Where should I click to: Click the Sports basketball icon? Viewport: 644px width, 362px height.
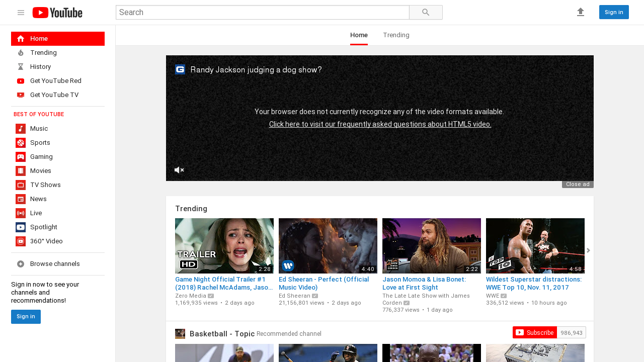tap(21, 143)
